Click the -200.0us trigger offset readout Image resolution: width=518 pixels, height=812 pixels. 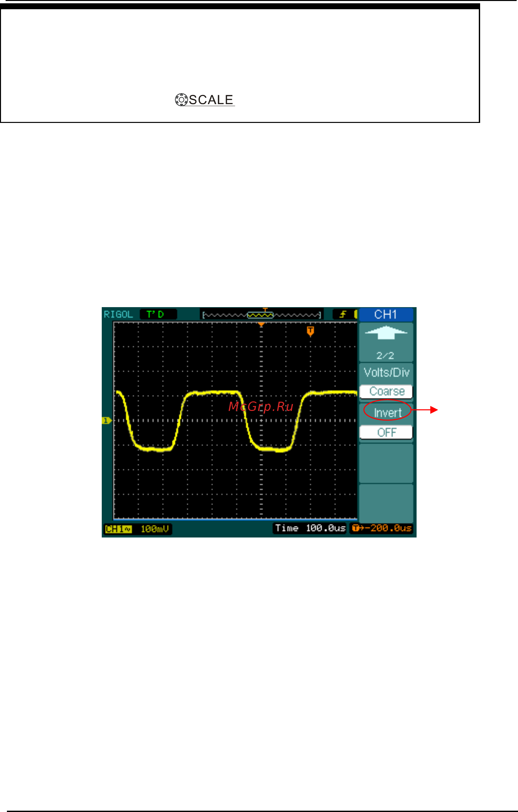click(382, 528)
